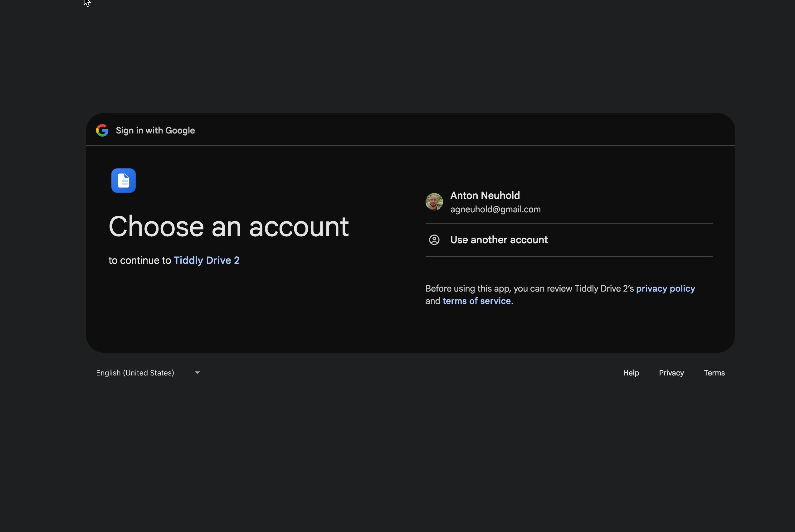Image resolution: width=795 pixels, height=532 pixels.
Task: Click the language dropdown arrow
Action: (197, 373)
